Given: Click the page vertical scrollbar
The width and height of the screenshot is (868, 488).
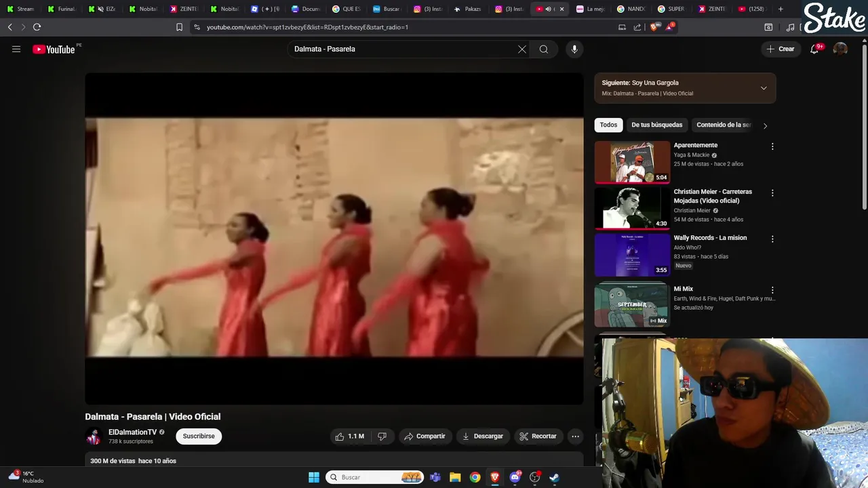Looking at the screenshot, I should (864, 125).
